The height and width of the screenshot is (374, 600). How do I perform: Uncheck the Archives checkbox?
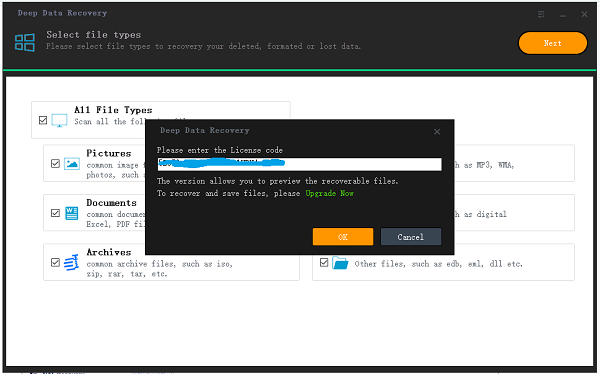click(55, 262)
